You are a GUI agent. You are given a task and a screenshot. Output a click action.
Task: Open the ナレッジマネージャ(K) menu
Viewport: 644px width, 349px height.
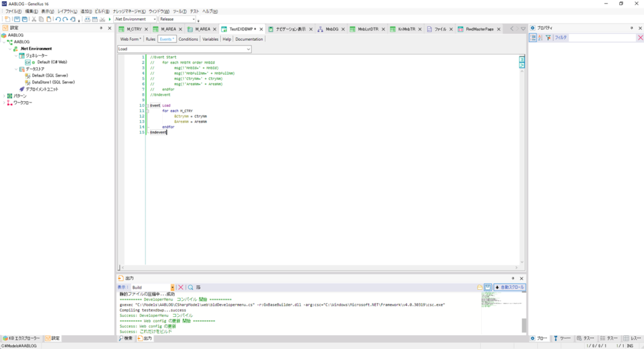pos(129,11)
